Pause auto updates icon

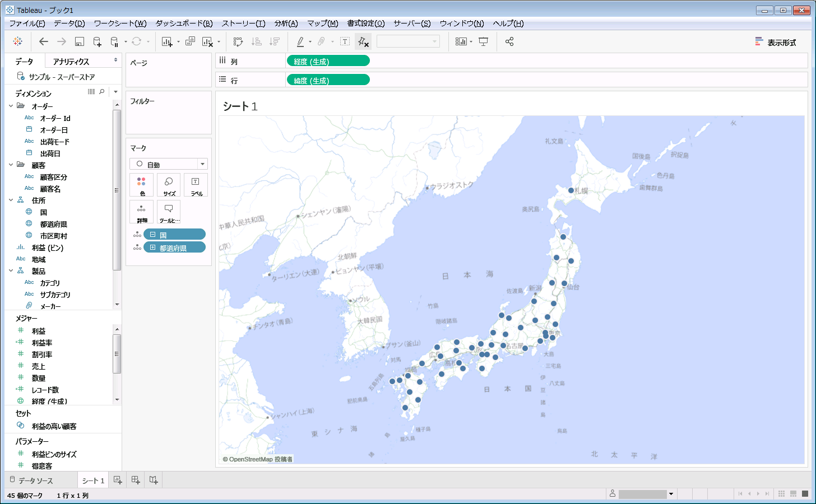(x=114, y=41)
